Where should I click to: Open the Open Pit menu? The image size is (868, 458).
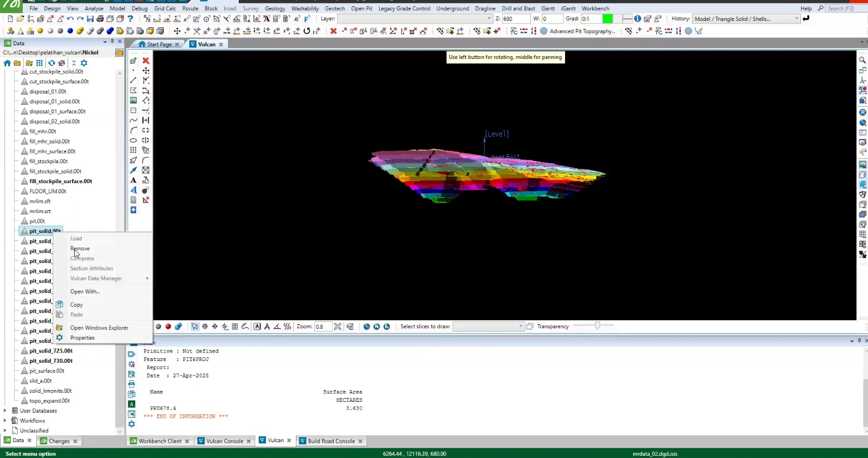[361, 9]
